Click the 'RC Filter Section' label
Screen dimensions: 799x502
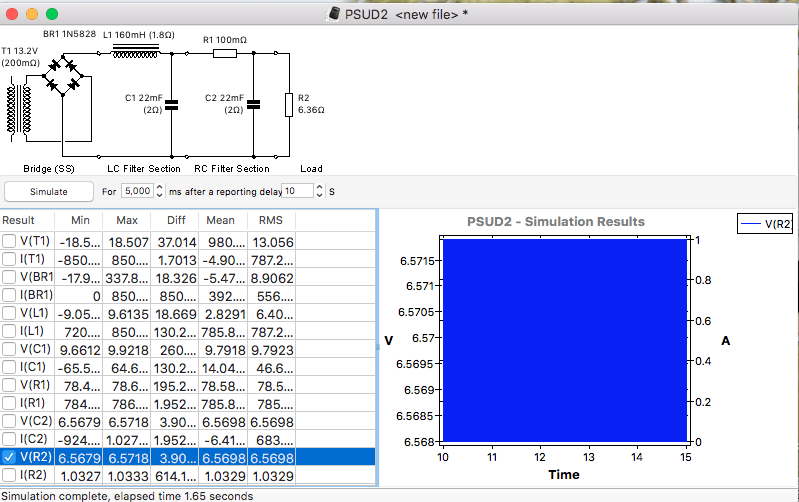click(x=232, y=169)
